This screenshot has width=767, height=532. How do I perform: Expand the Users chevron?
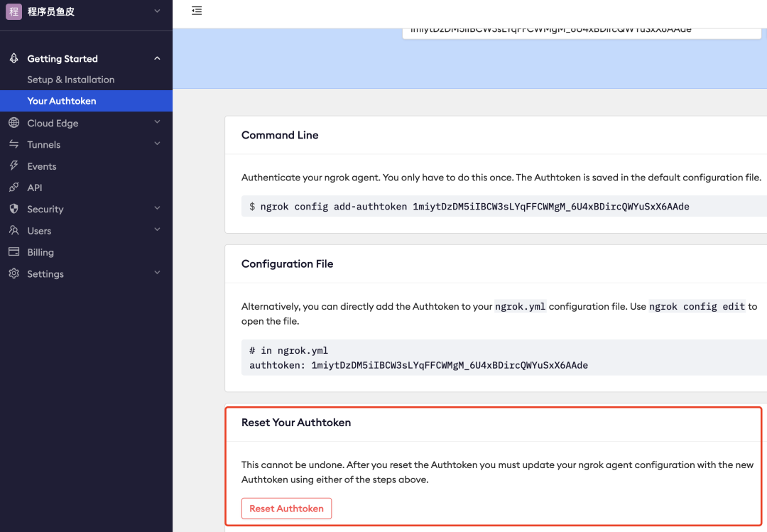(x=157, y=229)
